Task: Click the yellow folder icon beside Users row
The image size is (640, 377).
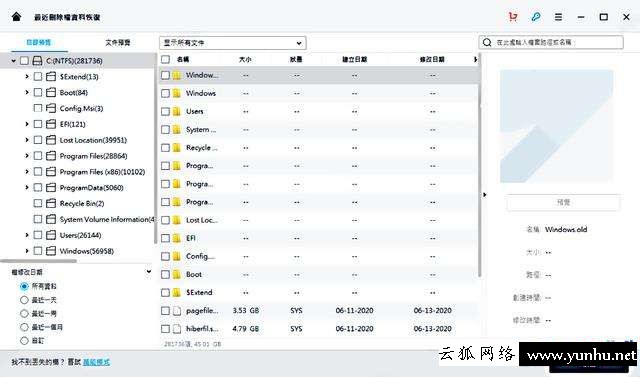Action: point(177,111)
